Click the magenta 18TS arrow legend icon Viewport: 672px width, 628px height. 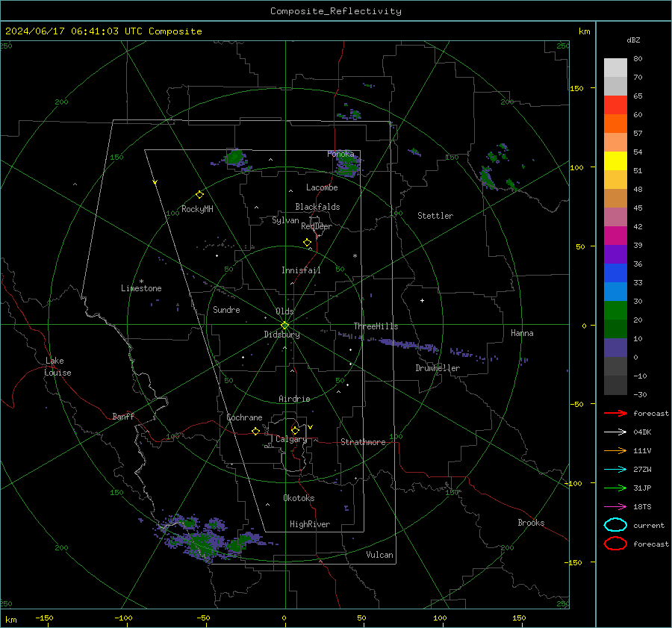(x=615, y=507)
